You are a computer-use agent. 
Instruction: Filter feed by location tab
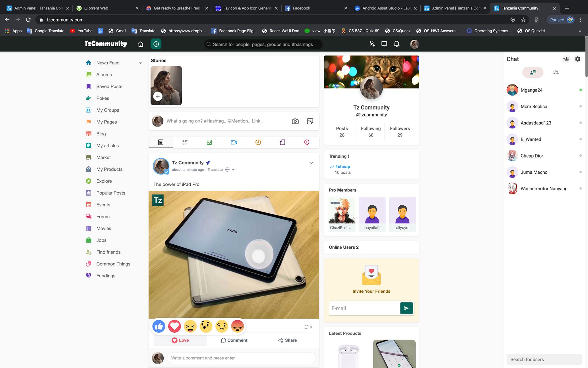(307, 142)
